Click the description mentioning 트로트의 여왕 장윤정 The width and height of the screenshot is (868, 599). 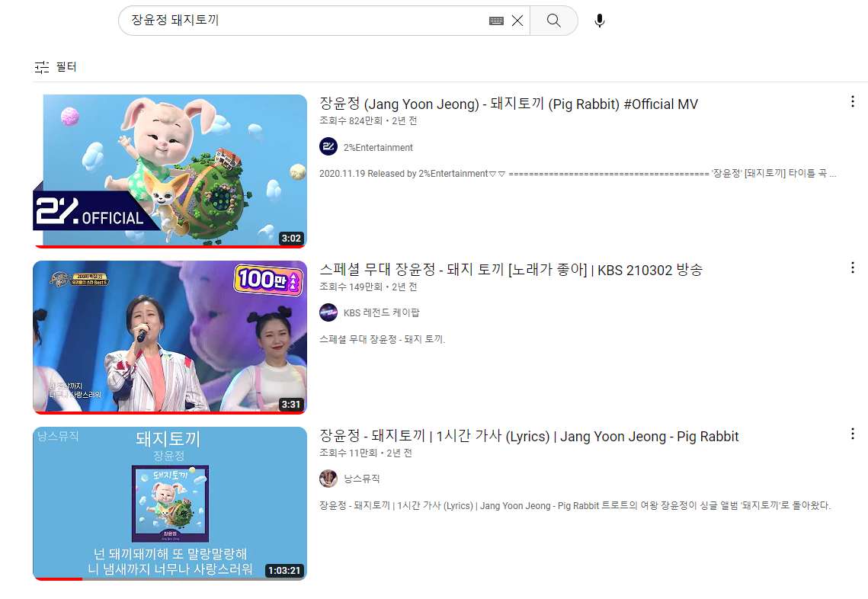coord(575,505)
